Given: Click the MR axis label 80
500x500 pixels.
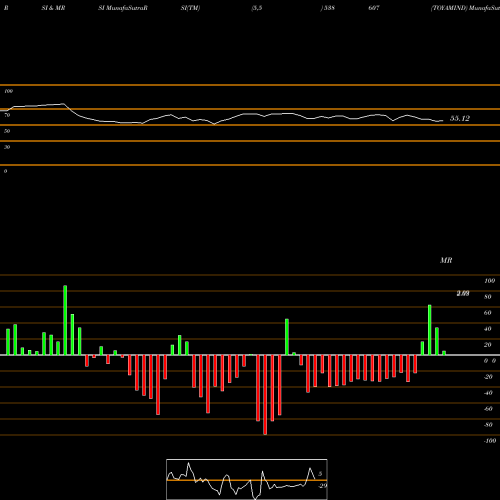Looking at the screenshot, I should (488, 297).
